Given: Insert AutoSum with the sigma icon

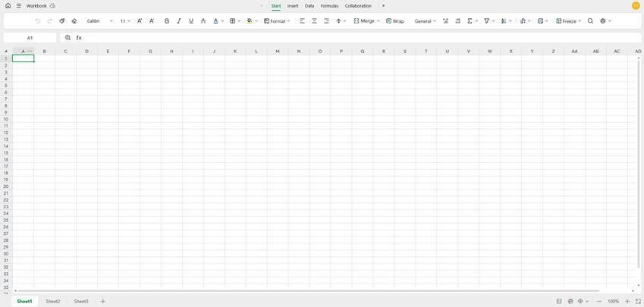Looking at the screenshot, I should (x=470, y=21).
